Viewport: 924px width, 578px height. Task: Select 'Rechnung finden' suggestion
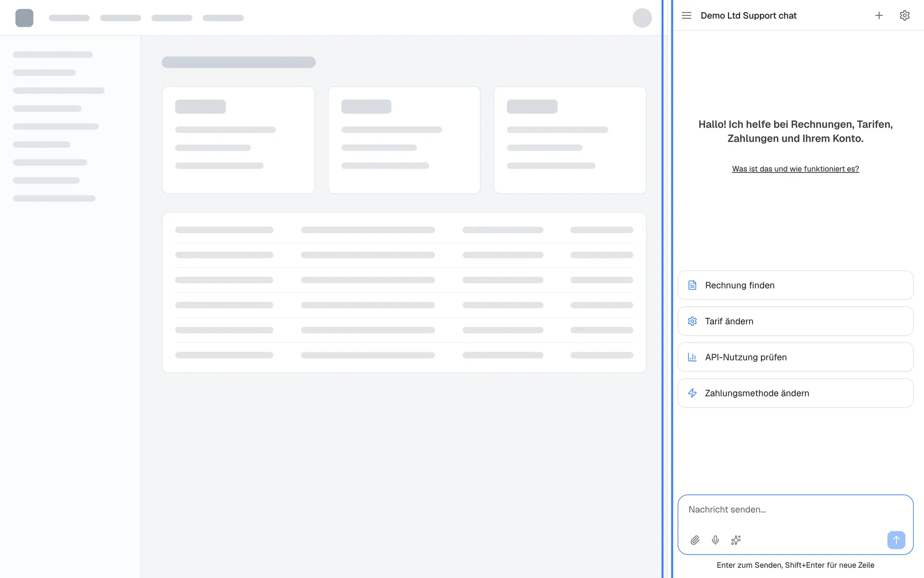pos(795,285)
